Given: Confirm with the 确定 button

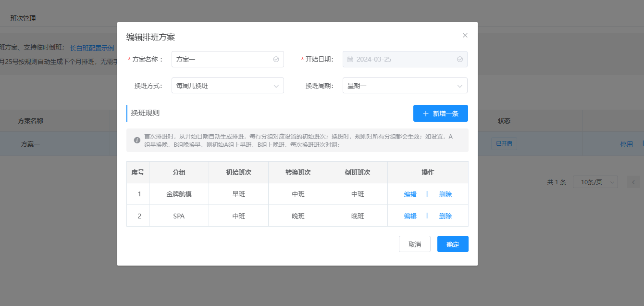Looking at the screenshot, I should pyautogui.click(x=453, y=244).
